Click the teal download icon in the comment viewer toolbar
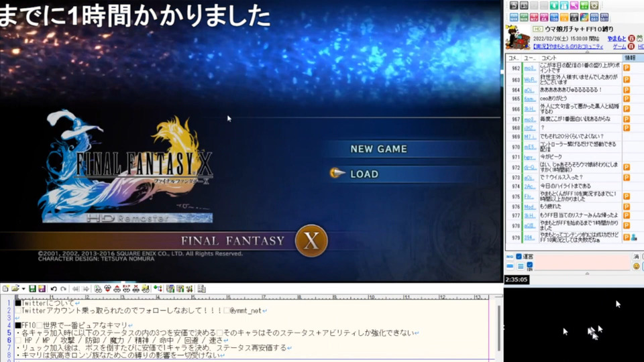644x362 pixels. 554,5
